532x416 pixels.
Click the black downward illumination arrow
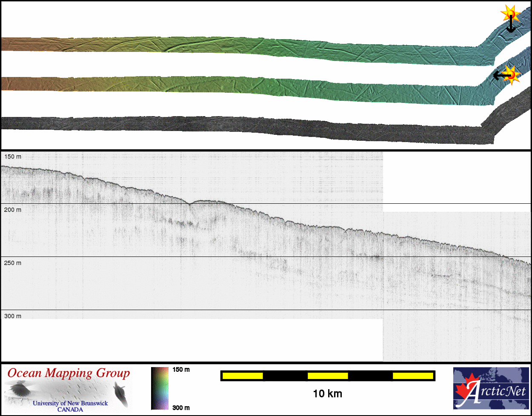pos(511,26)
